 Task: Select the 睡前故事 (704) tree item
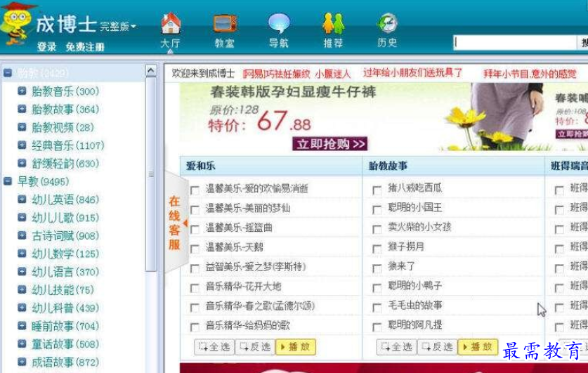click(x=65, y=326)
